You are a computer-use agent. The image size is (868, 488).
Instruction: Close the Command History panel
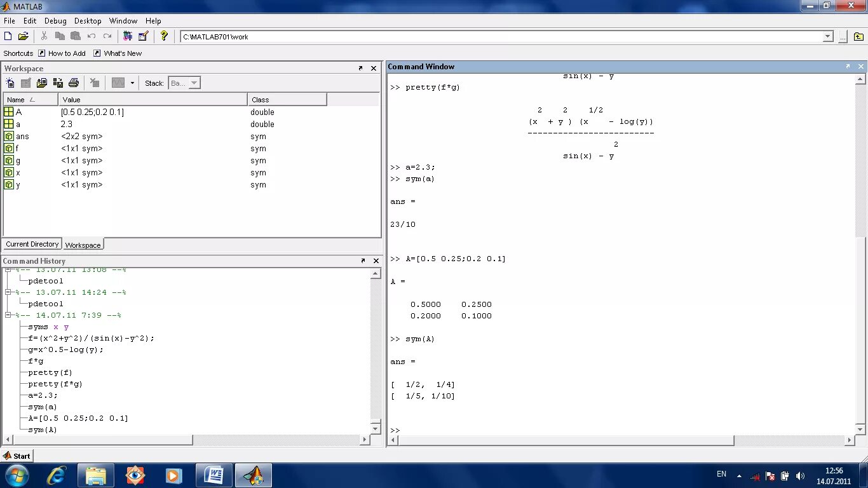tap(376, 261)
